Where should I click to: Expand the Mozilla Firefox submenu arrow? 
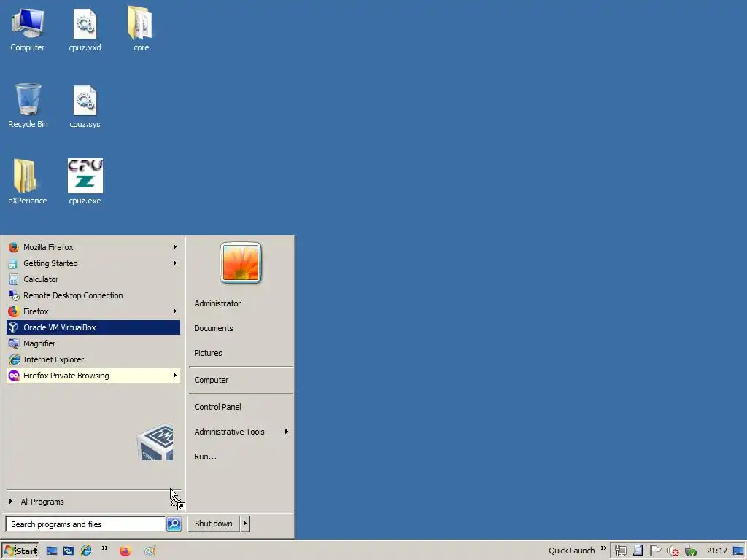coord(175,247)
